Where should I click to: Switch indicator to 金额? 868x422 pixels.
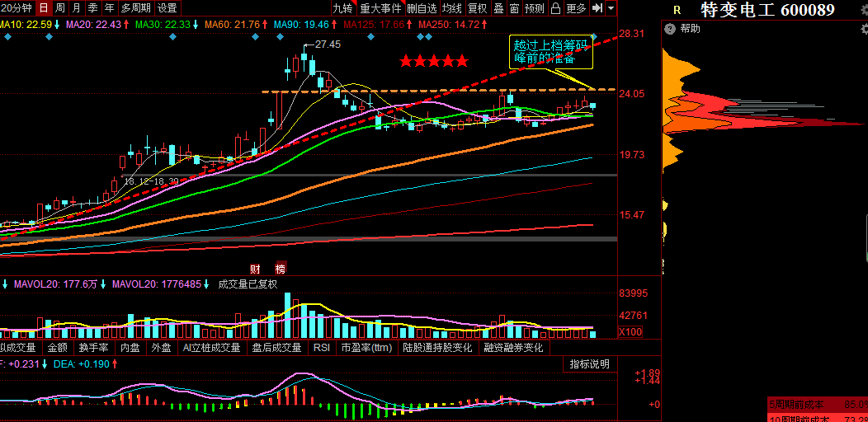(57, 348)
